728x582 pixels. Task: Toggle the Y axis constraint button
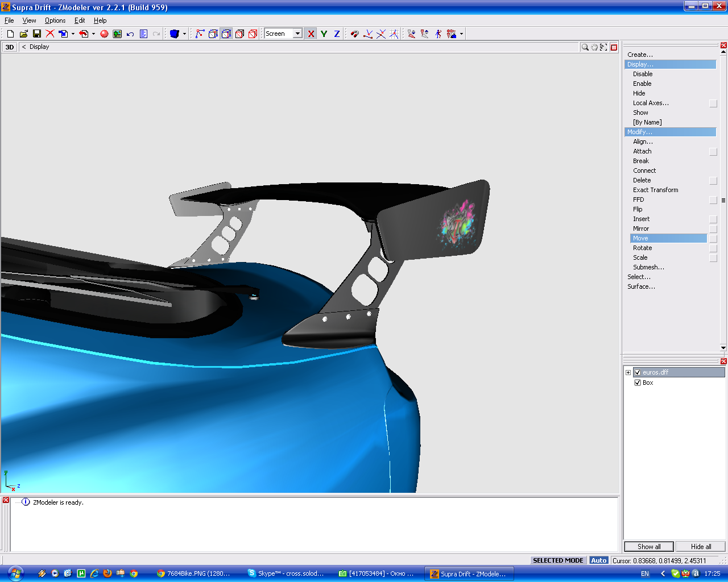click(x=324, y=34)
